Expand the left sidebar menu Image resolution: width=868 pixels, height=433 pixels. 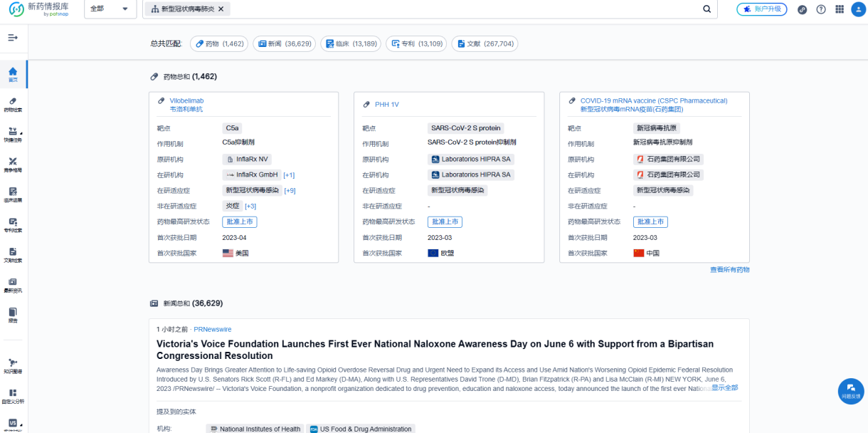pyautogui.click(x=13, y=37)
